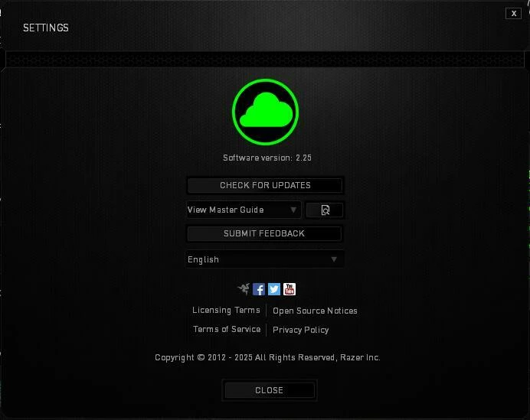The height and width of the screenshot is (420, 530).
Task: Click the CHECK FOR UPDATES button
Action: coord(265,185)
